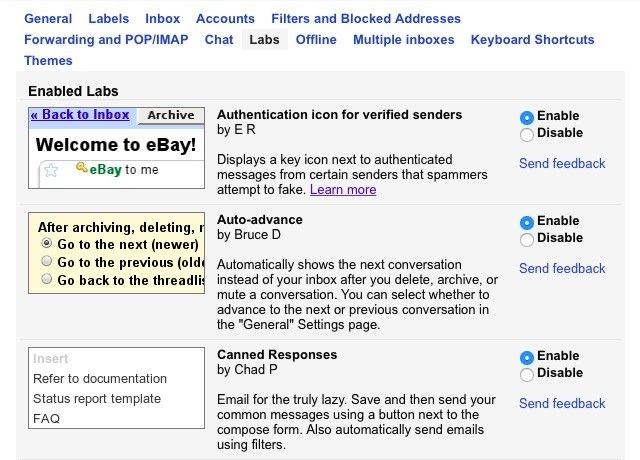Disable the Canned Responses lab
Viewport: 640px width, 460px height.
527,374
